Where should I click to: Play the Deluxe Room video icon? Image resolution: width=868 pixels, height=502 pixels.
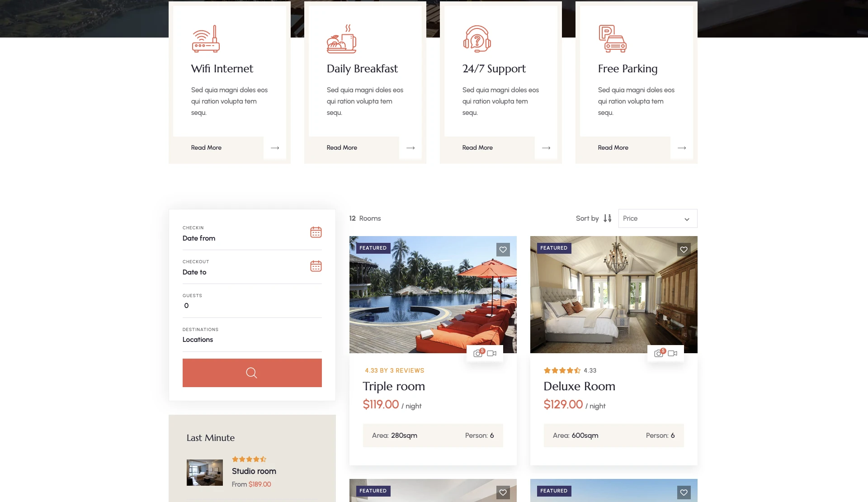point(673,353)
